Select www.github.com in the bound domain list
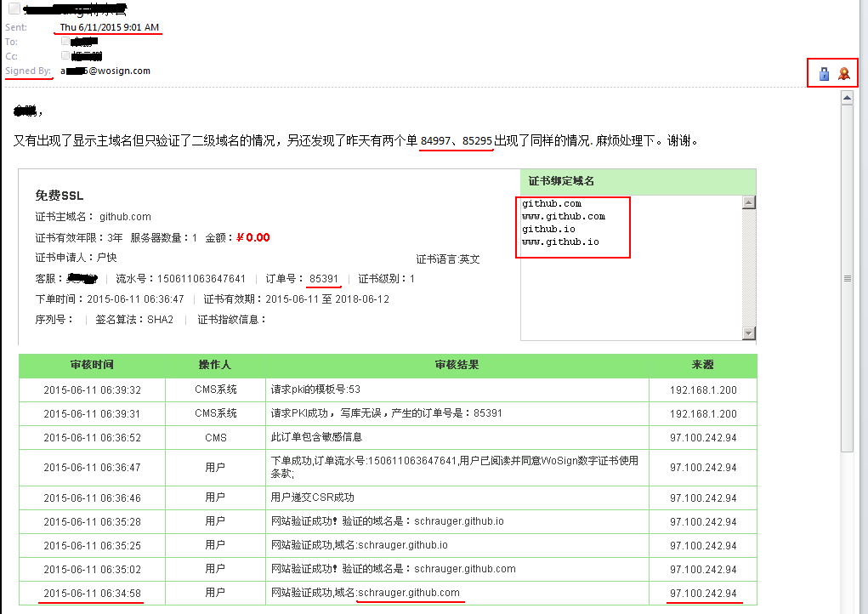This screenshot has width=868, height=614. 564,217
